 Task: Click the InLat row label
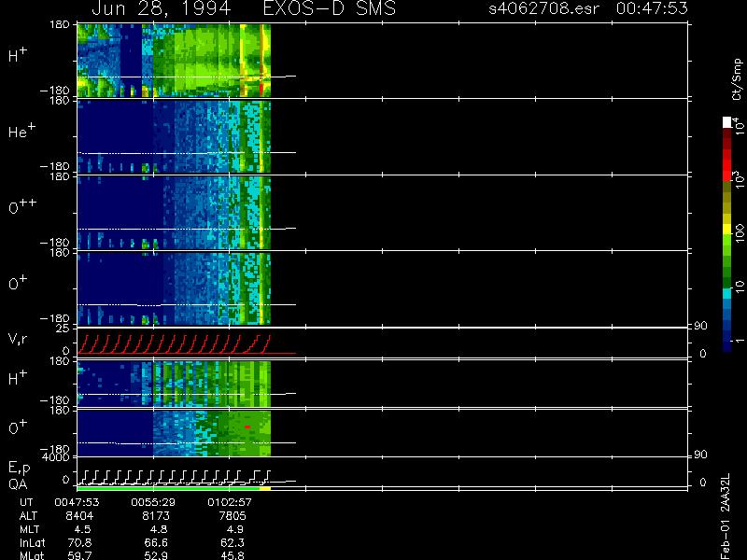(32, 542)
